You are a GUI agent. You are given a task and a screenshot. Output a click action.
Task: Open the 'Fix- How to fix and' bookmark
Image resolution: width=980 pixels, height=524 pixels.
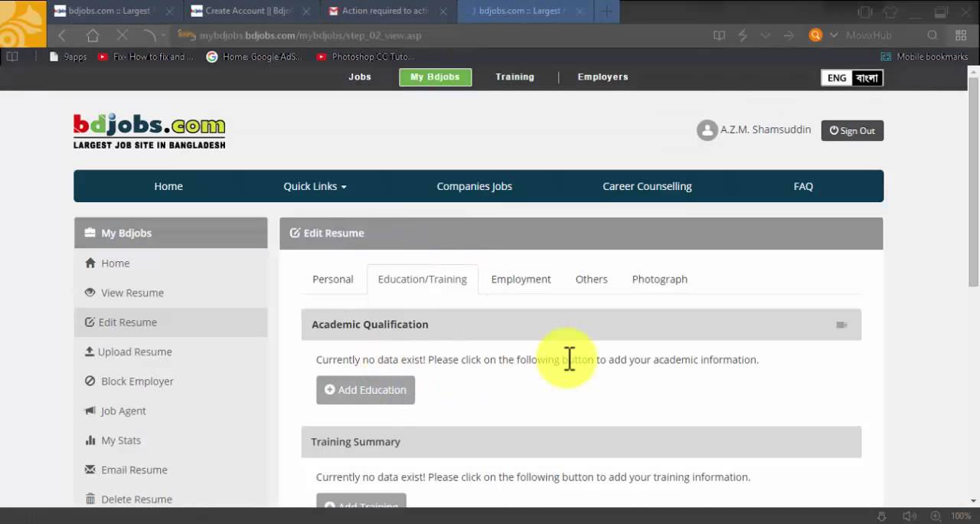147,56
